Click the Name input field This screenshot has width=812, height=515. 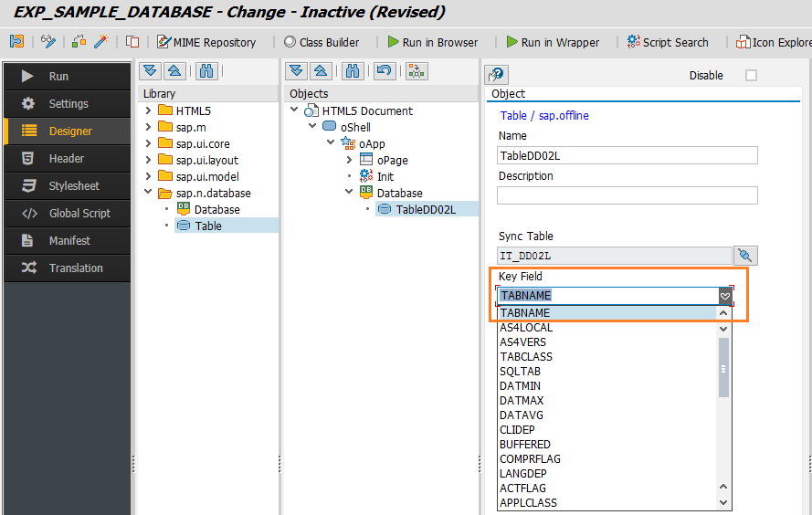[627, 156]
